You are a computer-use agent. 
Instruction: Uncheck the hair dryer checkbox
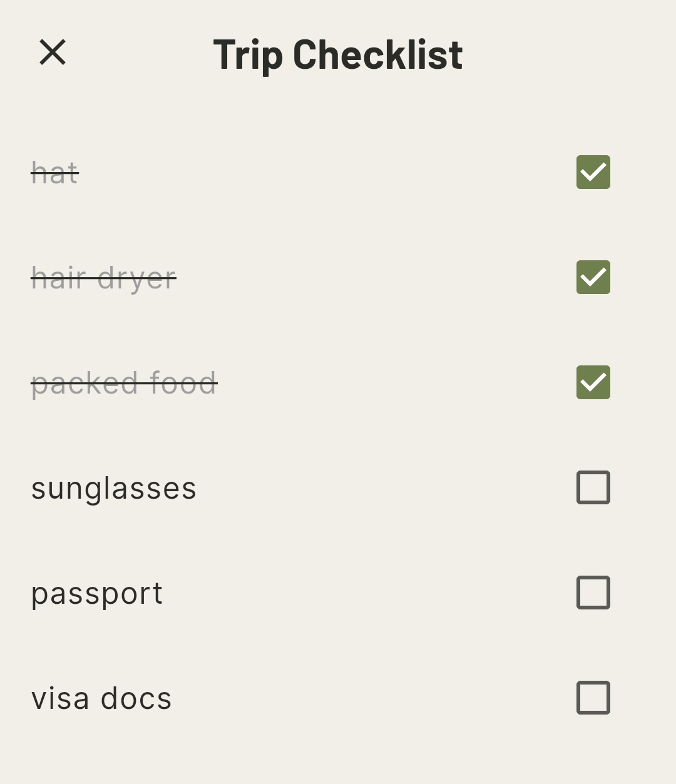click(593, 277)
